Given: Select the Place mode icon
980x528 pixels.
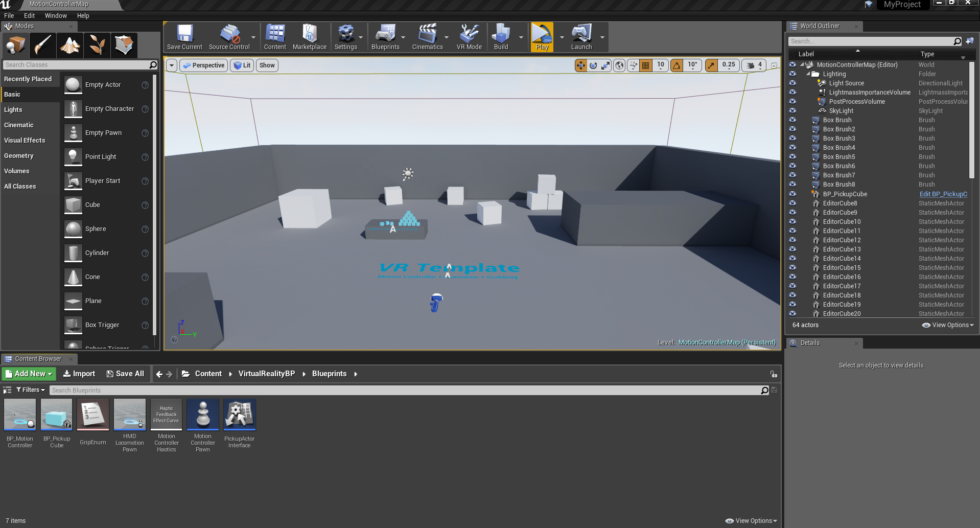Looking at the screenshot, I should pyautogui.click(x=15, y=45).
